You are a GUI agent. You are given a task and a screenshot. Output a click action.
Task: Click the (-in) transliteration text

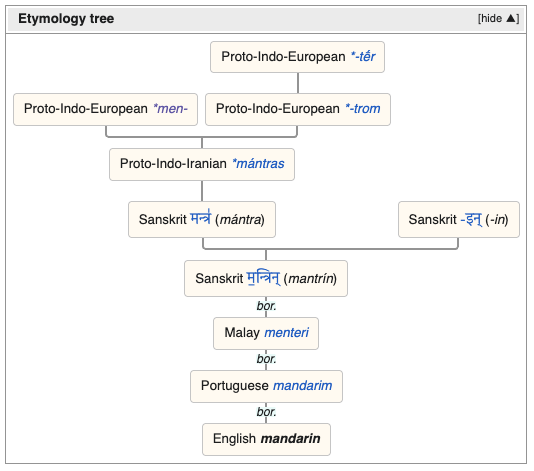pyautogui.click(x=497, y=220)
